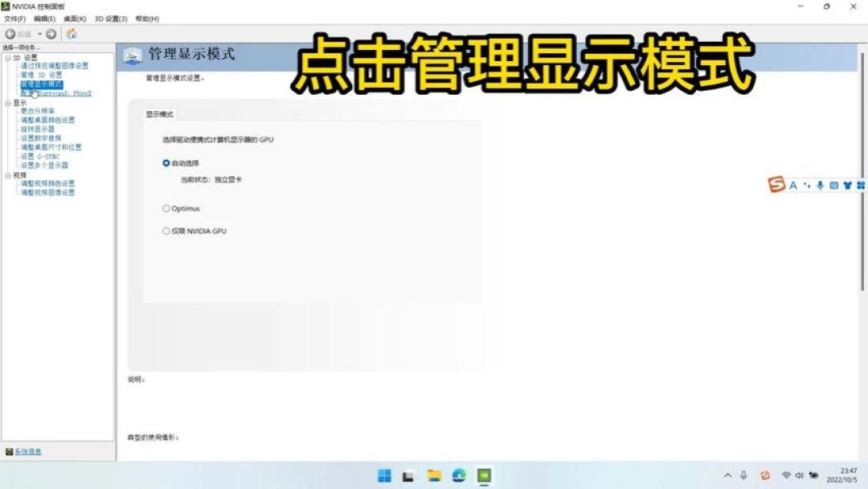Open the 编辑(E) menu
The height and width of the screenshot is (489, 868).
pos(44,18)
